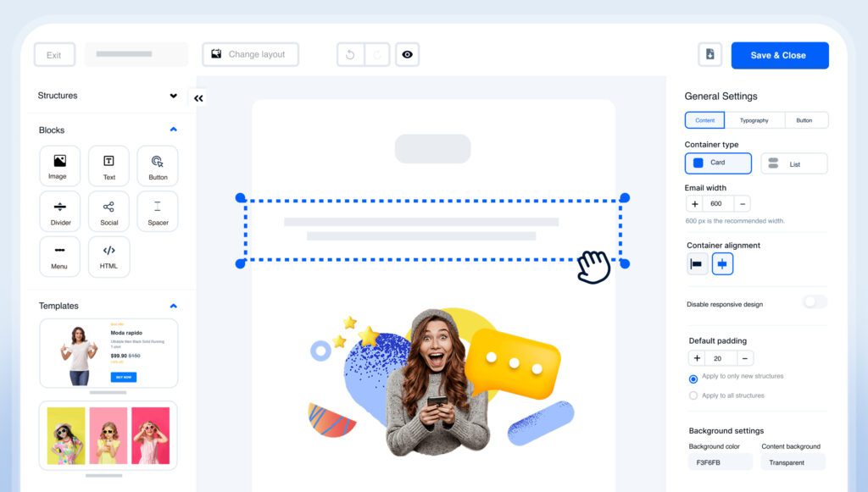Screen dimensions: 868x492
Task: Switch to the Typography tab
Action: (754, 120)
